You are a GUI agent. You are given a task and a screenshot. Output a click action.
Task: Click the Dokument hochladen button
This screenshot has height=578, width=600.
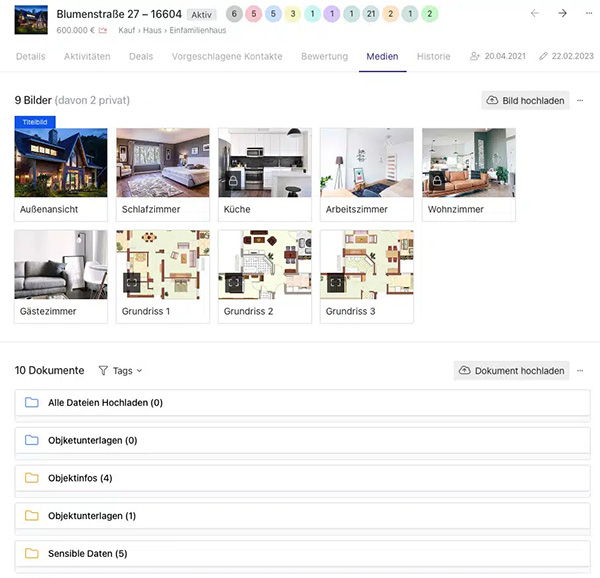[x=511, y=371]
